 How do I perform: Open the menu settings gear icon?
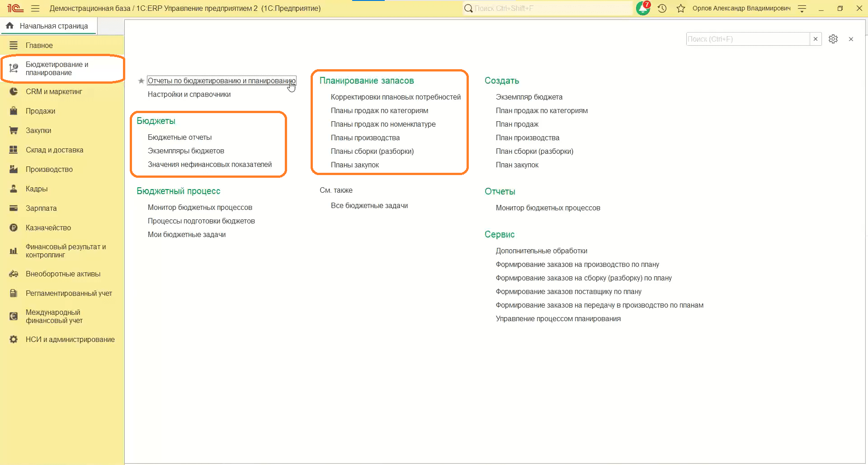pyautogui.click(x=833, y=39)
